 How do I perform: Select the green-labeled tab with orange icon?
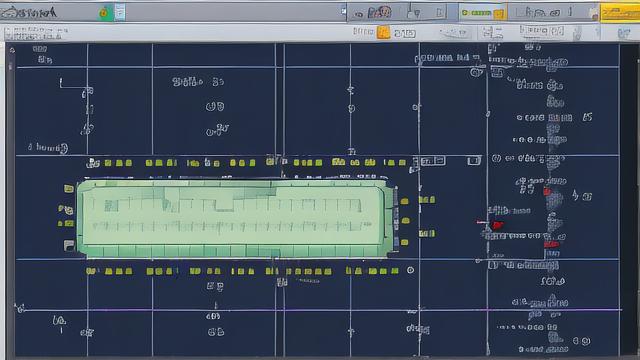[x=482, y=13]
